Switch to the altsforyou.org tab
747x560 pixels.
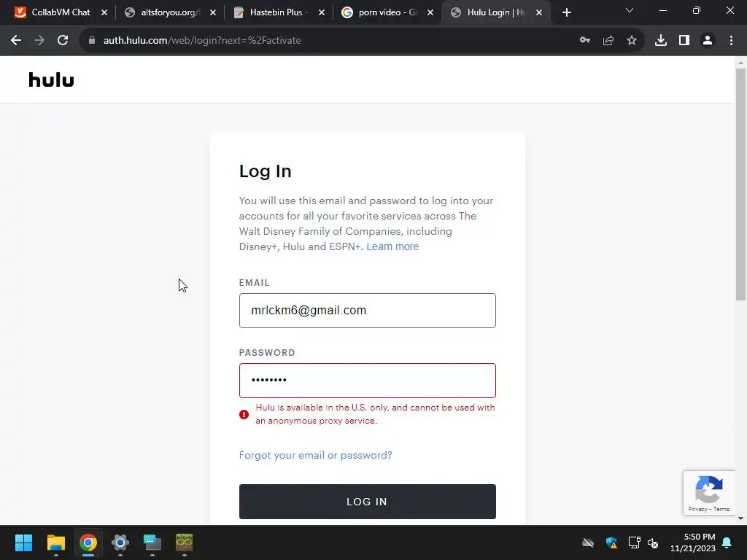[x=169, y=13]
